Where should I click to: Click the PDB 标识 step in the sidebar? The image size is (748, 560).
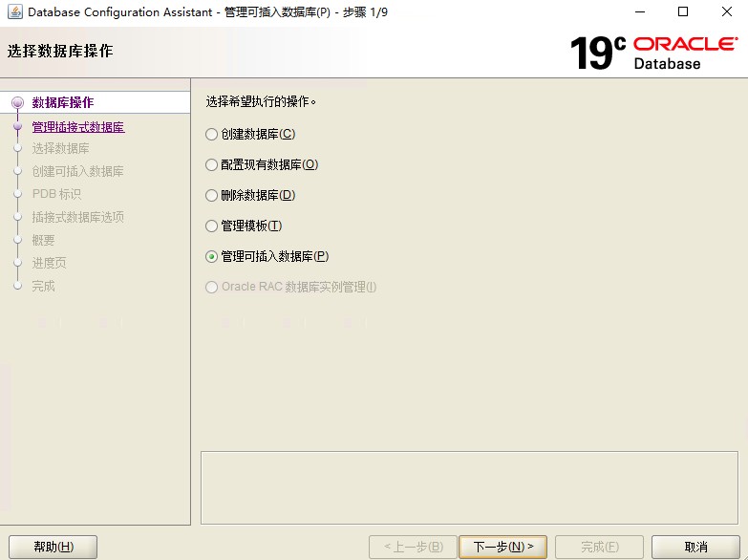[x=56, y=194]
